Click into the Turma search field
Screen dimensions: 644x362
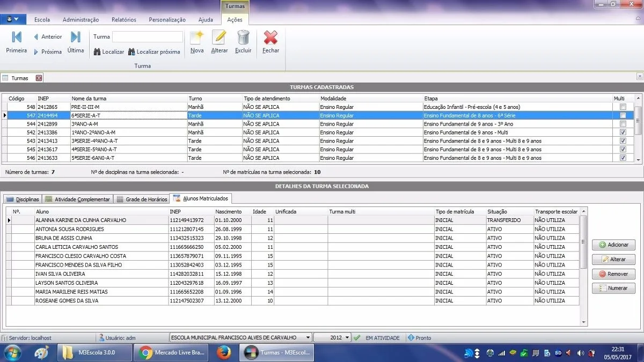point(148,37)
